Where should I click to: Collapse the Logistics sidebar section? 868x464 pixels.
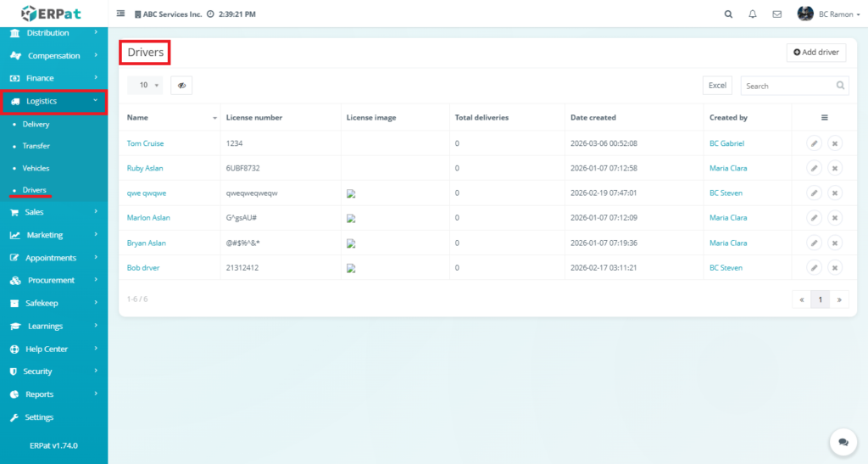pos(54,101)
